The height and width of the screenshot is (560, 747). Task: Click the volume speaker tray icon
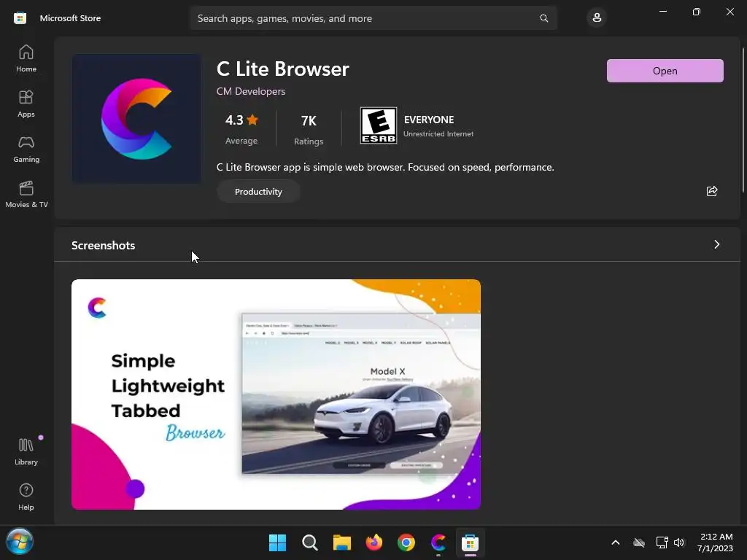[x=679, y=542]
